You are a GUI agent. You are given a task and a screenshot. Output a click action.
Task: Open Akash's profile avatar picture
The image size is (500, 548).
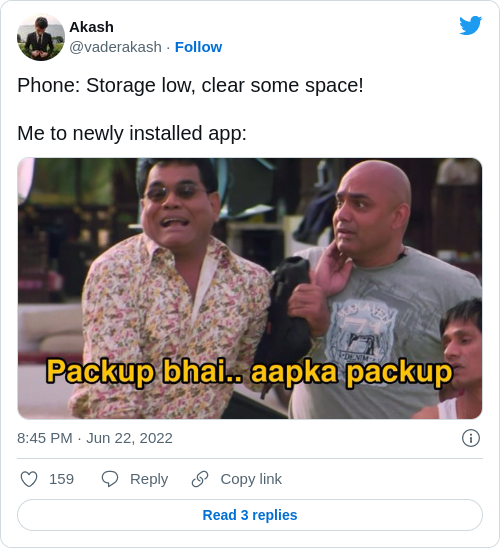pos(41,37)
